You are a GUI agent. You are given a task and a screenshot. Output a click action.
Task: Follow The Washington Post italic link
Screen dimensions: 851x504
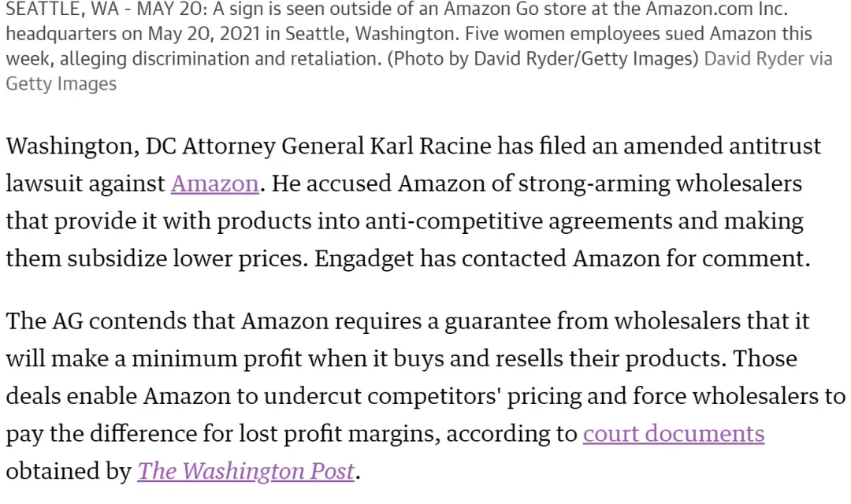246,472
